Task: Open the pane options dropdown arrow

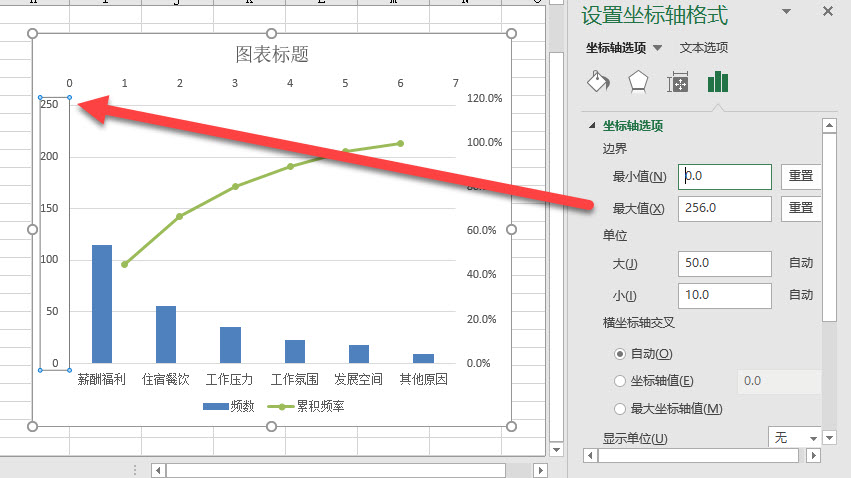Action: click(786, 11)
